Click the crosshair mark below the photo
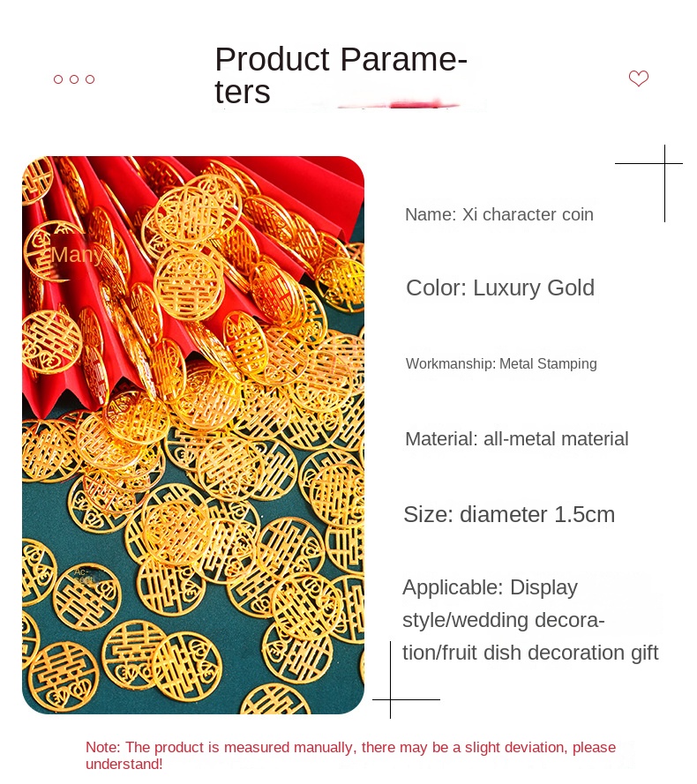Screen dimensions: 697x784 point(390,699)
